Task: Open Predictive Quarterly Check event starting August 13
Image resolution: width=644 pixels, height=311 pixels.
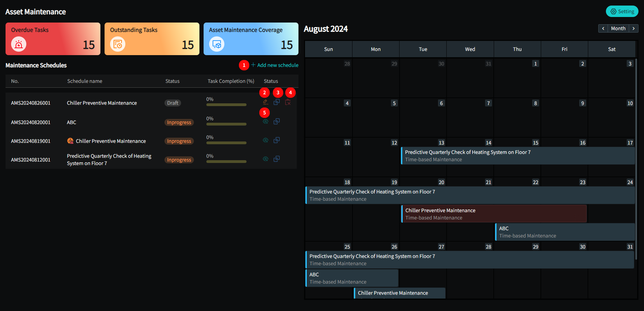Action: click(x=518, y=156)
